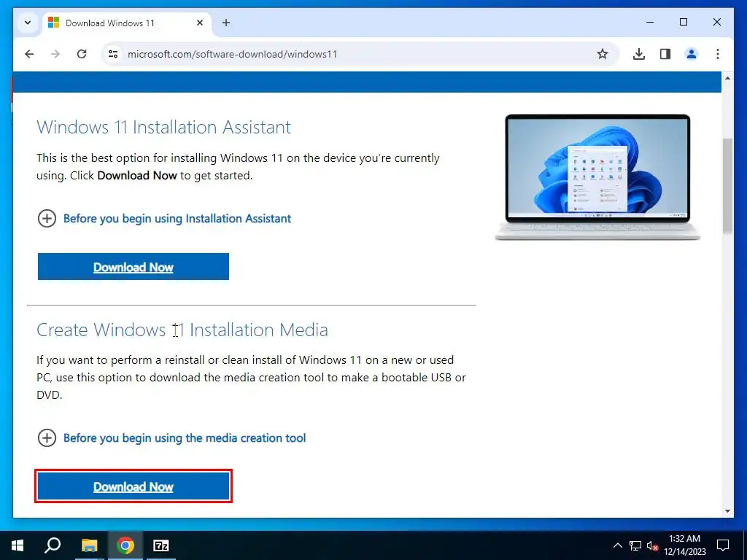This screenshot has width=747, height=560.
Task: Open Chrome three-dot menu
Action: (x=718, y=54)
